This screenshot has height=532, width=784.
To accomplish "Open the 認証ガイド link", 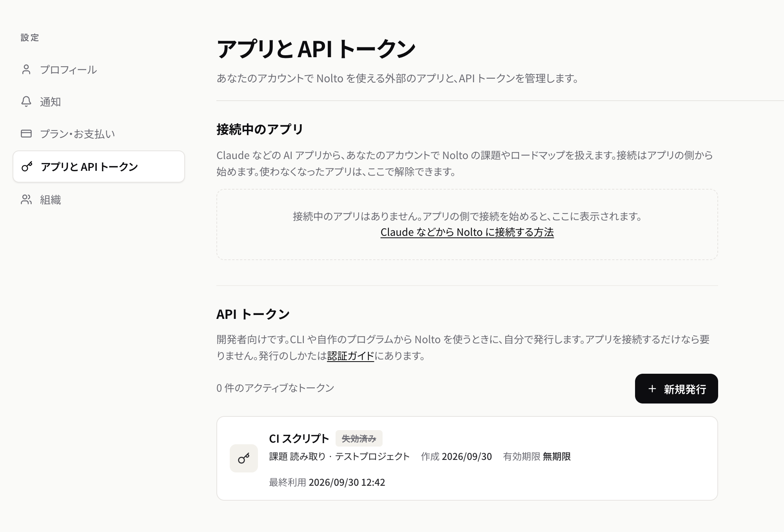I will tap(351, 356).
